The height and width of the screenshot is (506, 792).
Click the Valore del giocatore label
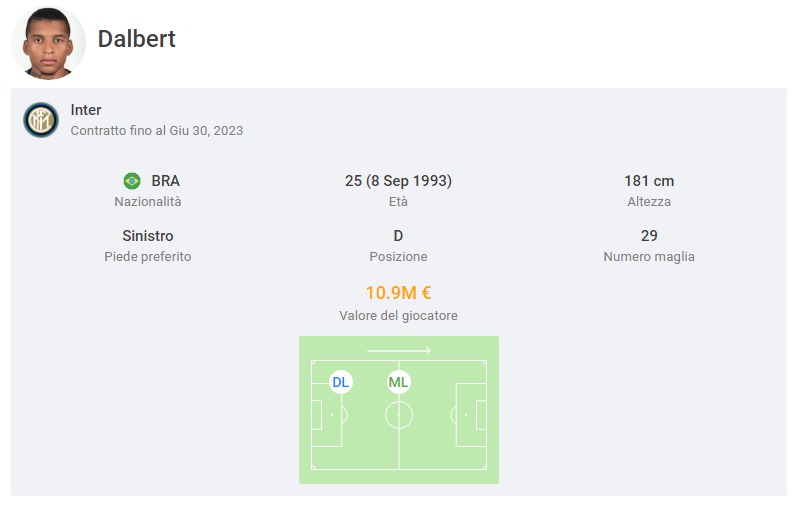tap(398, 316)
